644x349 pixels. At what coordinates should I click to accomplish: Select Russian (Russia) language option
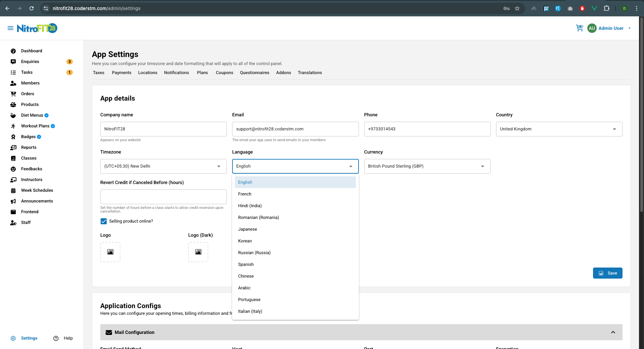(295, 253)
